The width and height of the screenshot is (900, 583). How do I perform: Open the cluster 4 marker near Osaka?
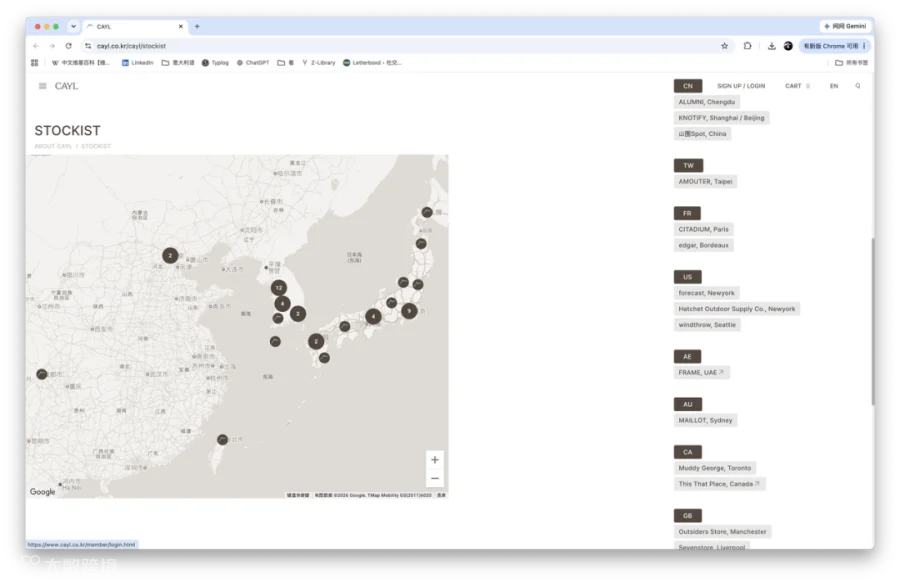373,316
